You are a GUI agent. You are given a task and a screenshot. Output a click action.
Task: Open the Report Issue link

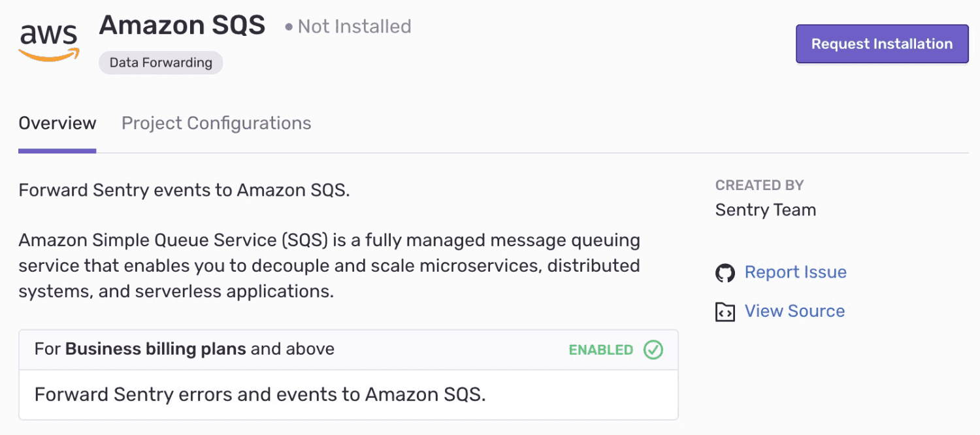click(x=796, y=272)
